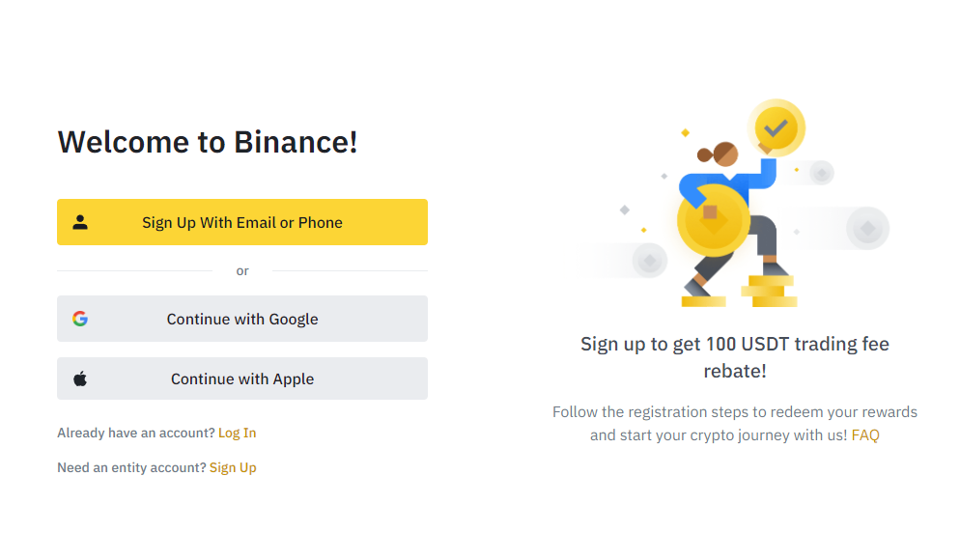Open the Log In link
Viewport: 960px width, 560px height.
238,434
